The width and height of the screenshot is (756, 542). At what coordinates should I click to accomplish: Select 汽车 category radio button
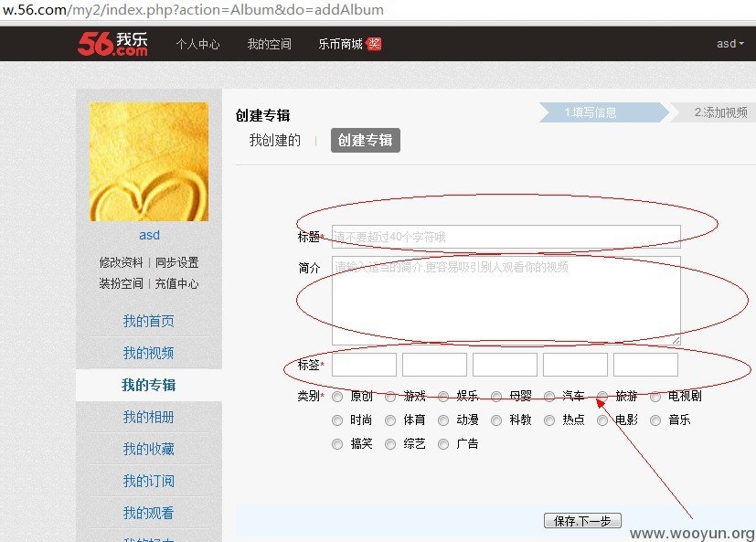[549, 397]
